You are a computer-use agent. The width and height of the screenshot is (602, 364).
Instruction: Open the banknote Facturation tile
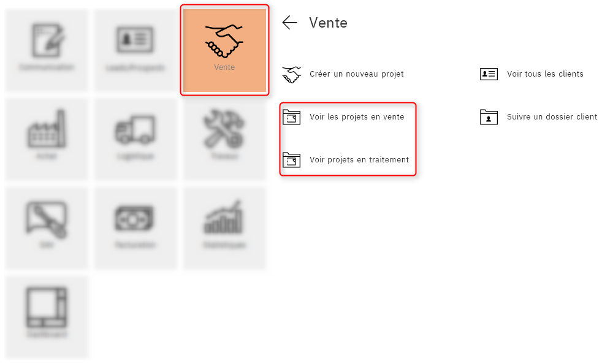click(135, 228)
